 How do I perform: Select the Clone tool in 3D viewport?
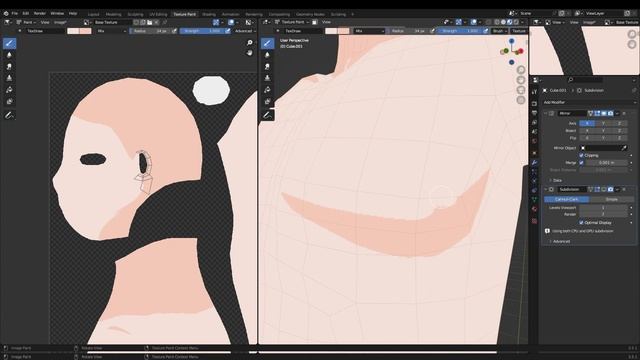tap(267, 78)
